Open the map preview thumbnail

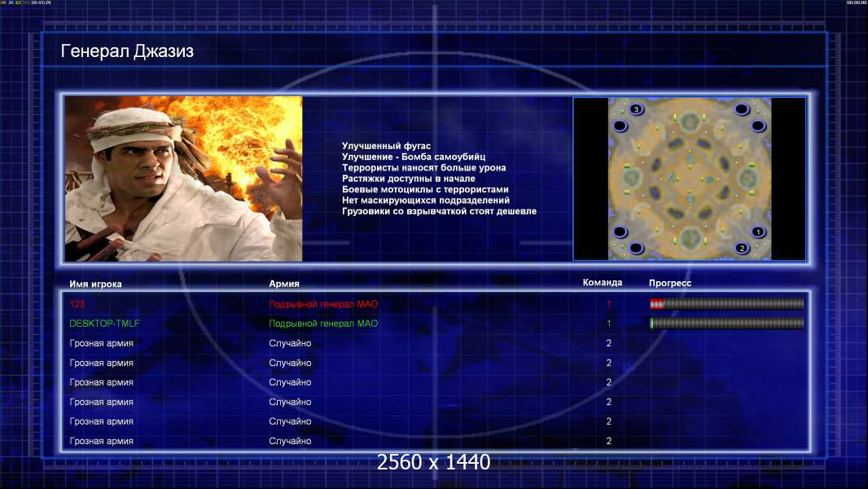[x=689, y=178]
